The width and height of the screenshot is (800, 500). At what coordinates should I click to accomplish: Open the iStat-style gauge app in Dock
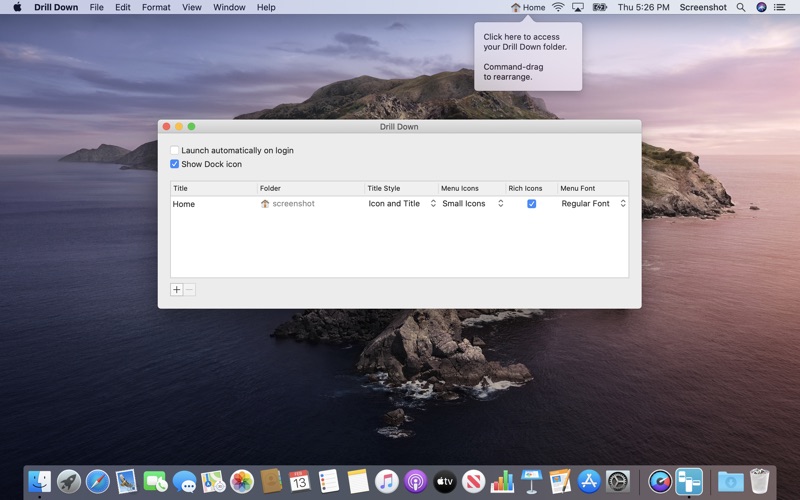click(x=660, y=481)
